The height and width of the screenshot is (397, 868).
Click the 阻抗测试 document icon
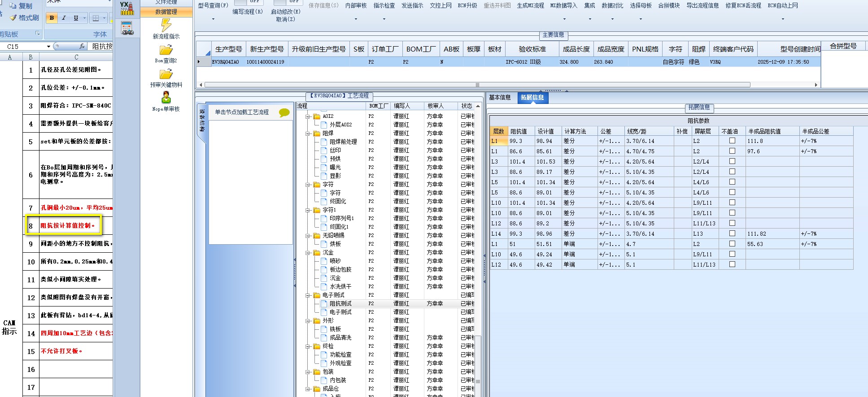coord(324,304)
